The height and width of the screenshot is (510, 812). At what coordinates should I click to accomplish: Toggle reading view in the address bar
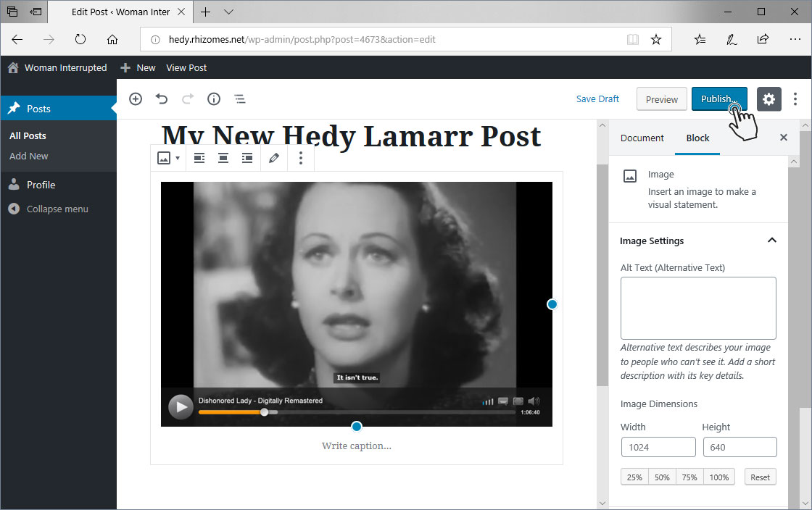(633, 39)
